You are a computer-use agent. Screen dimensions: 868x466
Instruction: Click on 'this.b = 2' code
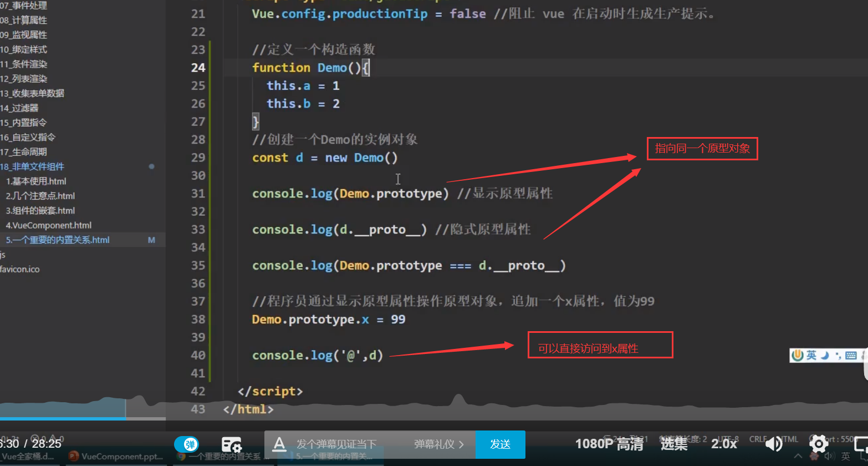coord(303,104)
